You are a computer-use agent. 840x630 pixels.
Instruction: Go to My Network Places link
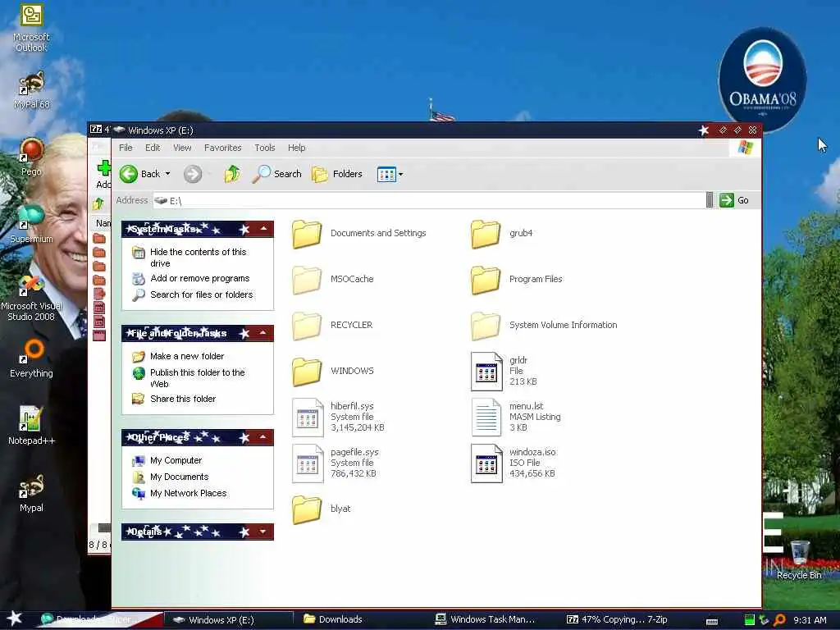188,493
